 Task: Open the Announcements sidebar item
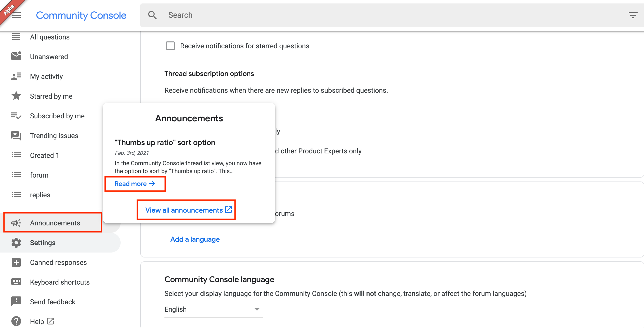tap(54, 223)
